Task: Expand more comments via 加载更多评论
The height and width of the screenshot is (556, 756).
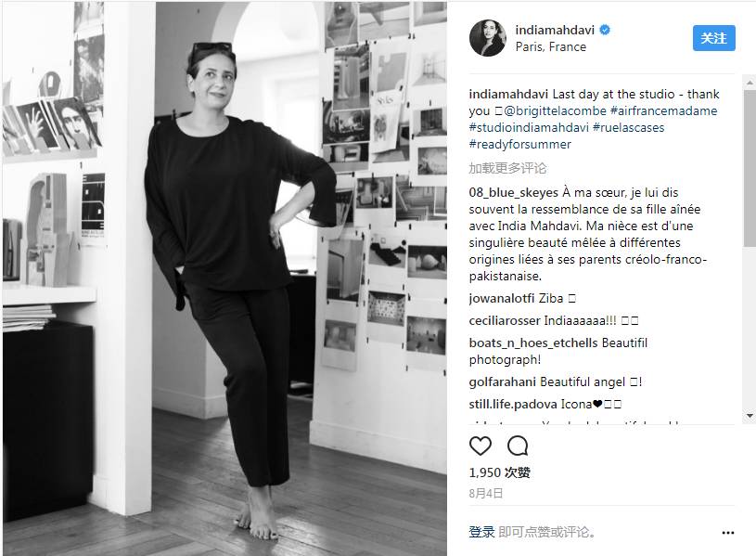Action: 507,168
